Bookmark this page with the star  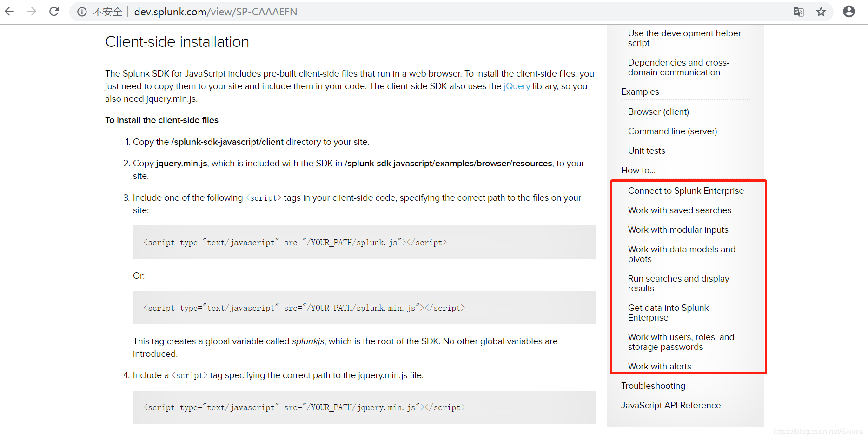(821, 11)
